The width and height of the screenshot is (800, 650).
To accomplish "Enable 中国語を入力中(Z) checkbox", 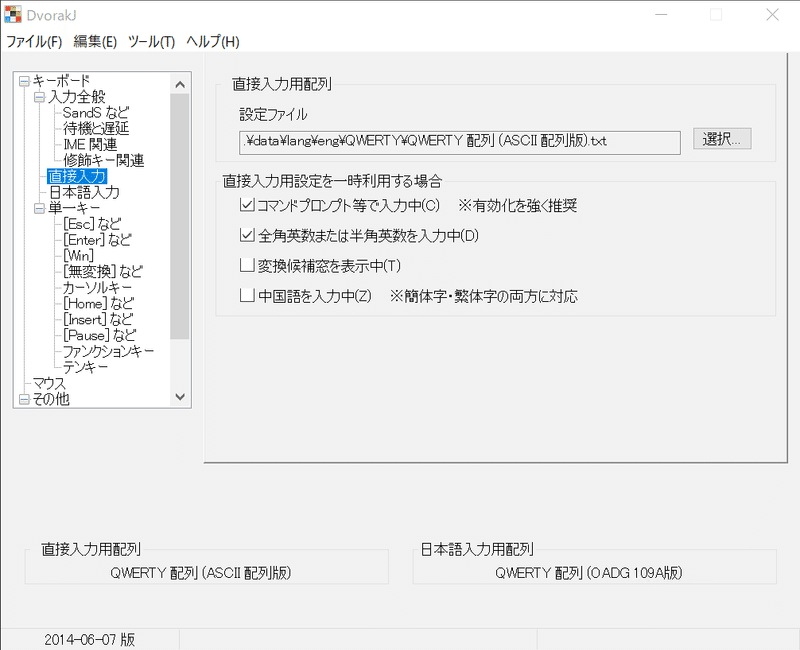I will coord(247,296).
